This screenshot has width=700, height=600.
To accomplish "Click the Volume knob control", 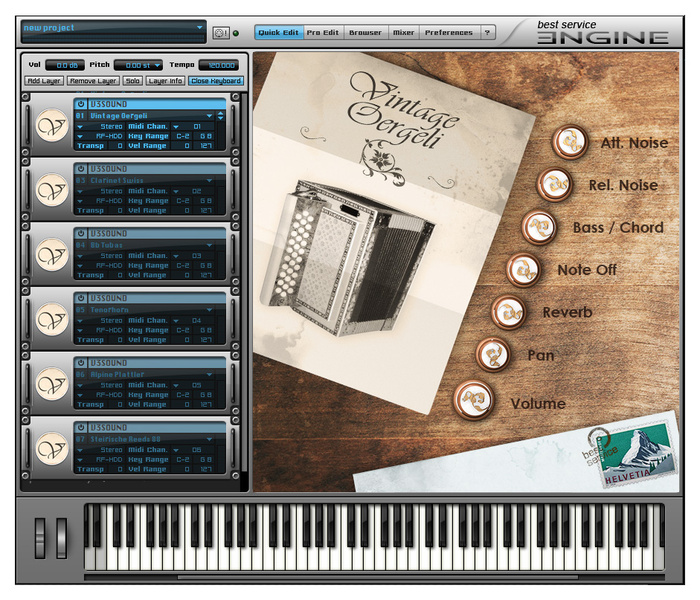I will click(x=474, y=400).
